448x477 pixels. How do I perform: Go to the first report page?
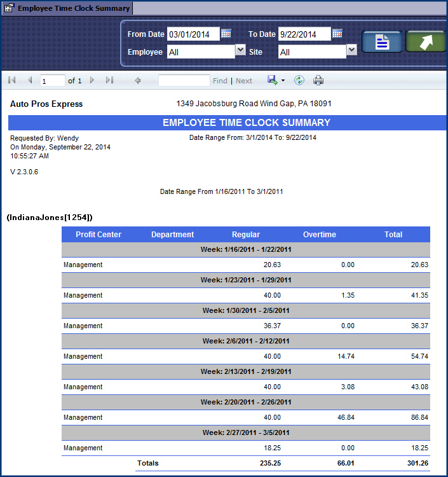point(12,81)
